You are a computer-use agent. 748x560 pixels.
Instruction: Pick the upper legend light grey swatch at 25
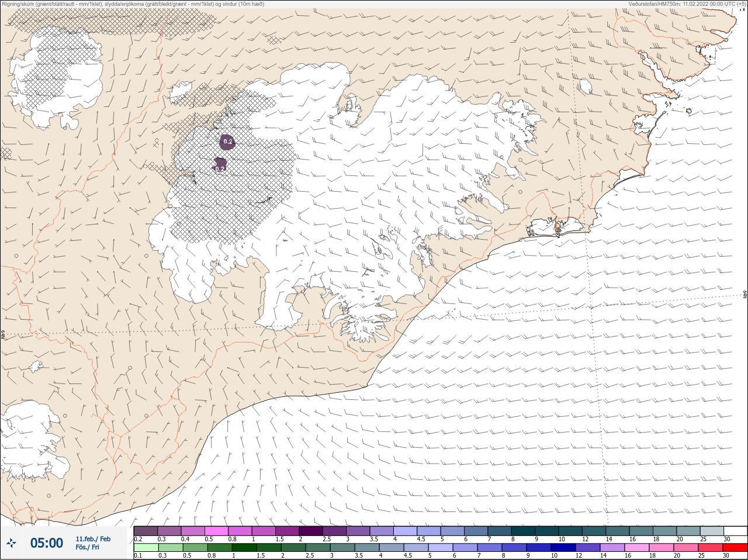[x=712, y=531]
